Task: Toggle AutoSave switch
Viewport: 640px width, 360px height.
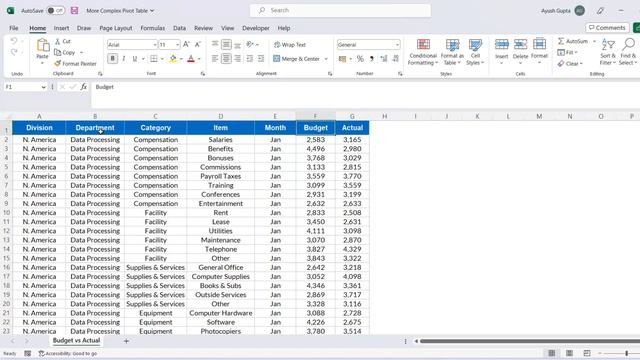Action: pos(56,11)
